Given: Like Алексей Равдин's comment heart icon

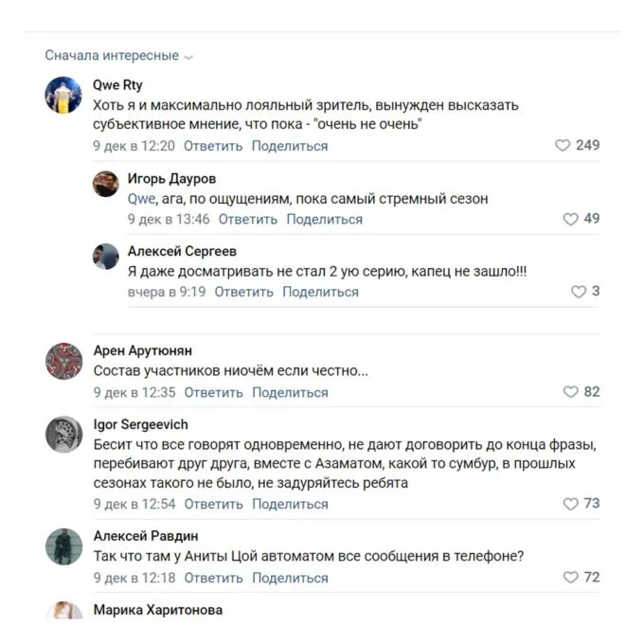Looking at the screenshot, I should point(570,577).
